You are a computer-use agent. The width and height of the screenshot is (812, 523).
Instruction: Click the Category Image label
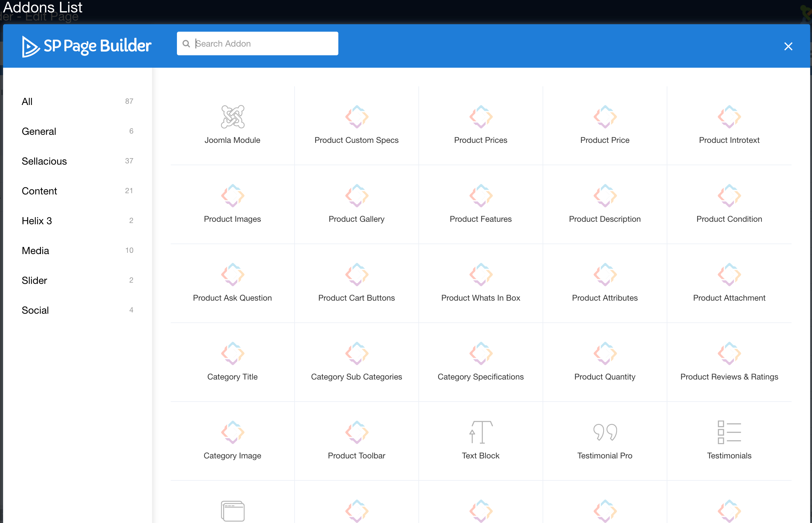pos(232,456)
